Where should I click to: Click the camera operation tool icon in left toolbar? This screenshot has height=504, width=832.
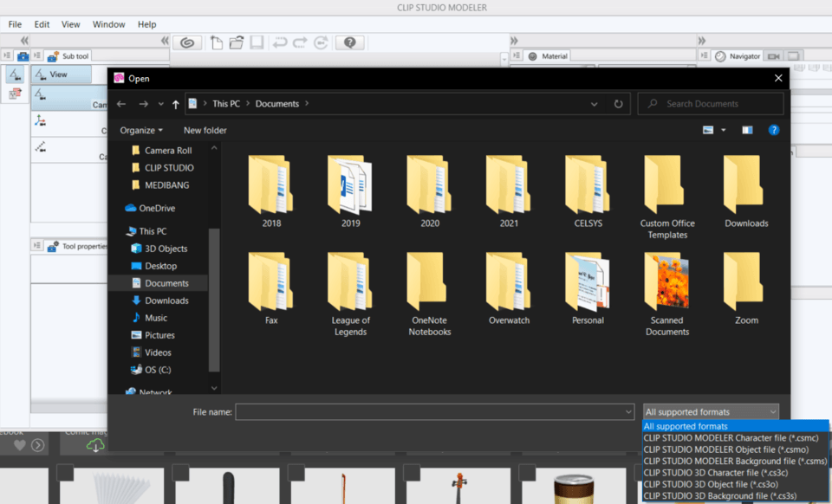click(15, 74)
